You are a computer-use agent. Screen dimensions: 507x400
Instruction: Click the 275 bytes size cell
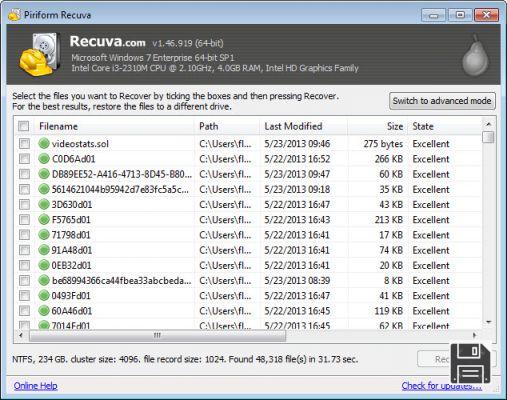click(383, 144)
